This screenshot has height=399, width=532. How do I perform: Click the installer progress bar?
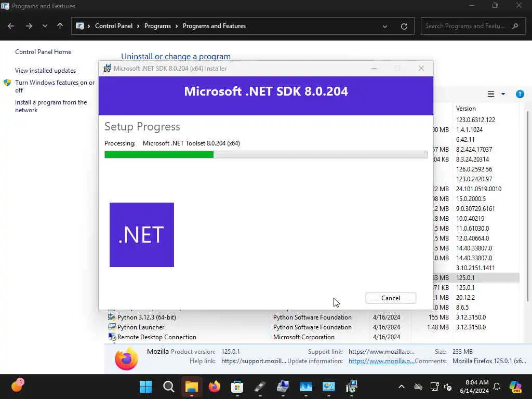[x=266, y=155]
